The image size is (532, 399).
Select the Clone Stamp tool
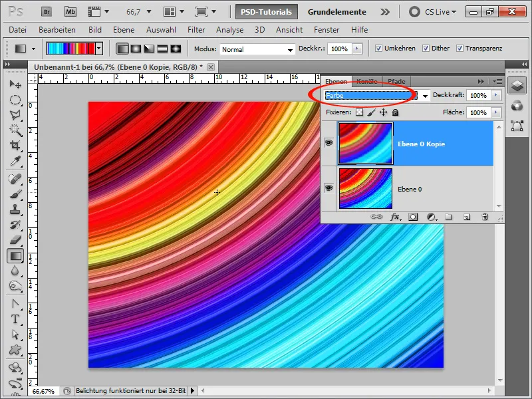(15, 209)
